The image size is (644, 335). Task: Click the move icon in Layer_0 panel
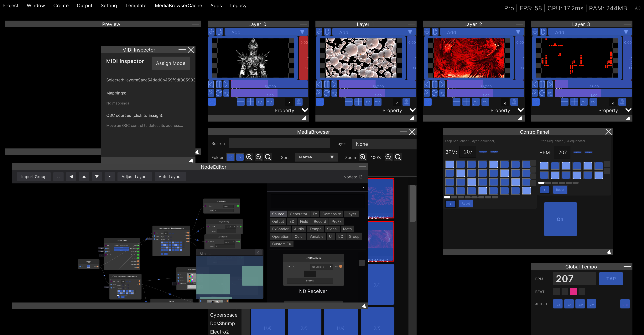point(211,32)
